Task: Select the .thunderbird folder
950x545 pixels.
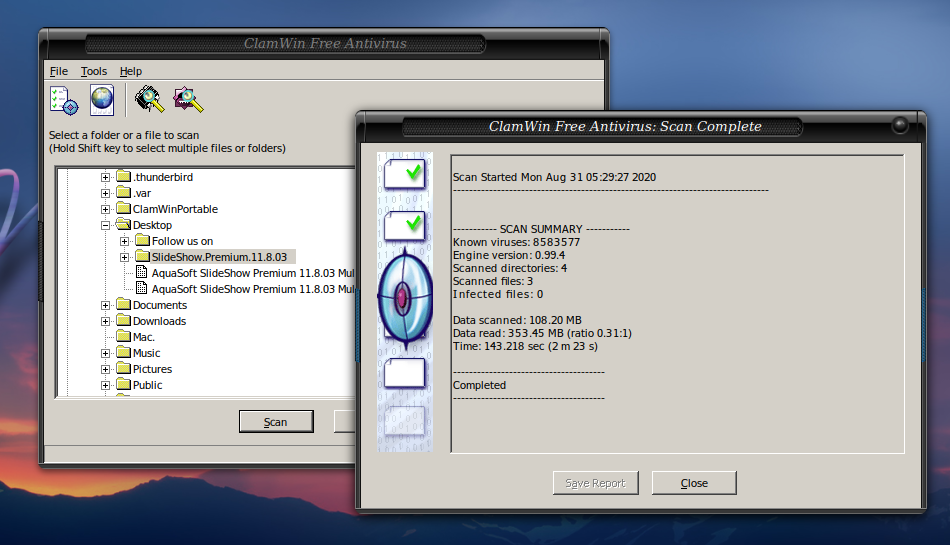Action: point(163,177)
